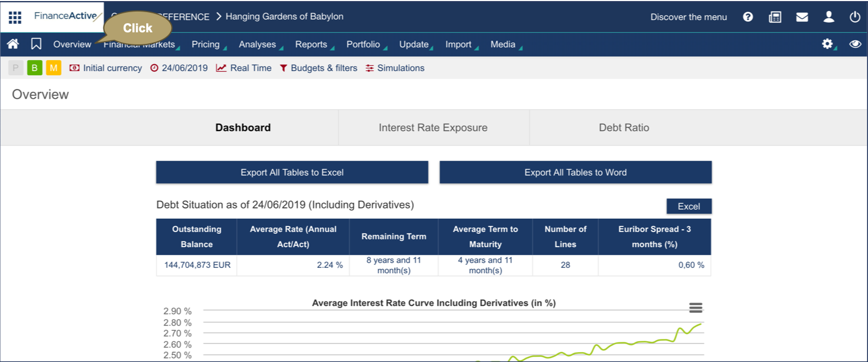868x362 pixels.
Task: Click the power/logout icon
Action: pyautogui.click(x=855, y=17)
